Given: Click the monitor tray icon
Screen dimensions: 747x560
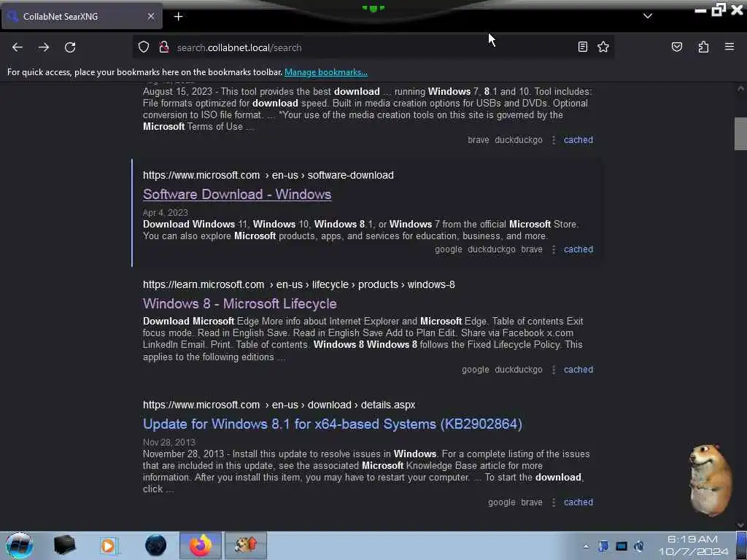Looking at the screenshot, I should pyautogui.click(x=622, y=546).
